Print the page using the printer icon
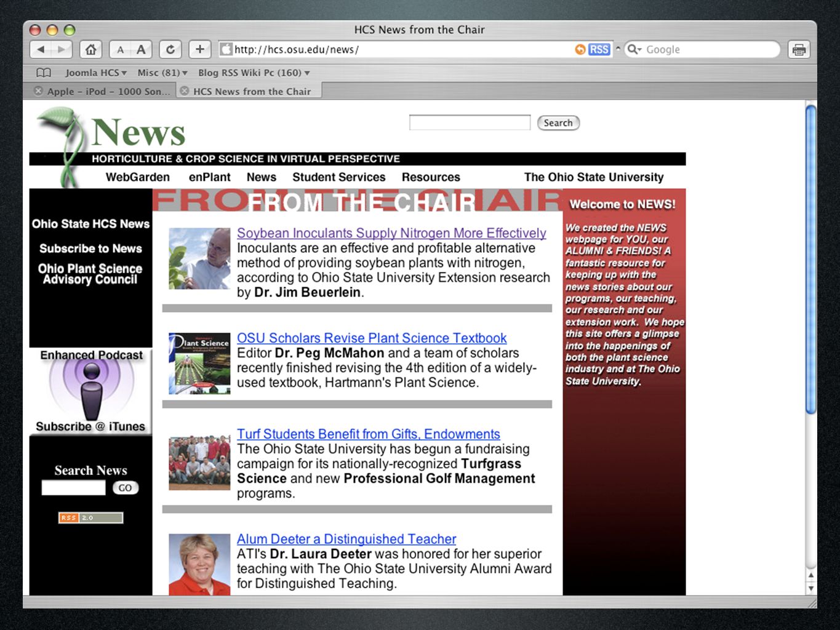 click(799, 50)
